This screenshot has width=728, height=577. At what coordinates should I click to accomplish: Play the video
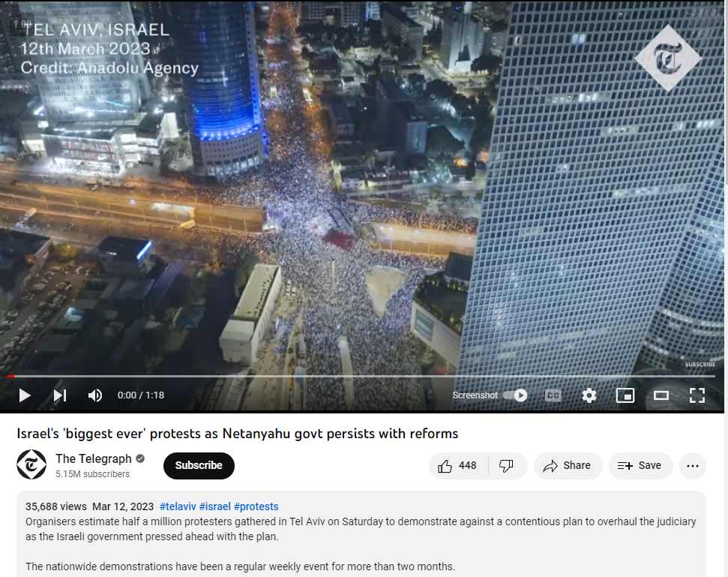25,395
